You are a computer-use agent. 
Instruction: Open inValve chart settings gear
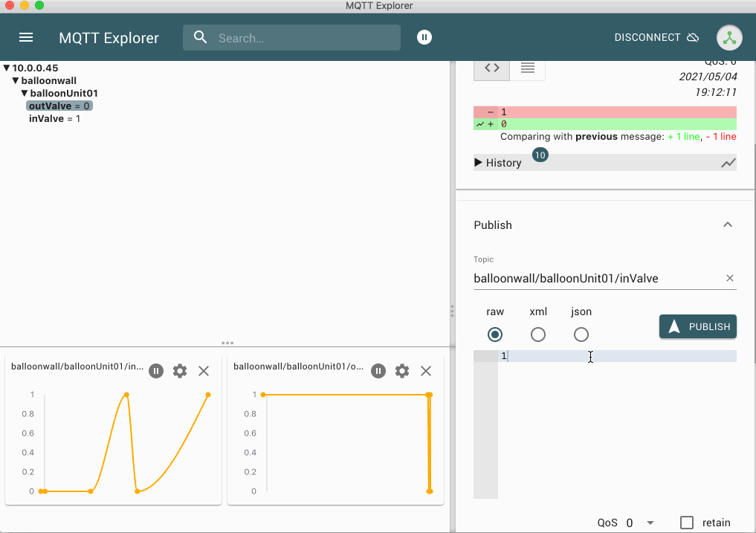pyautogui.click(x=180, y=371)
